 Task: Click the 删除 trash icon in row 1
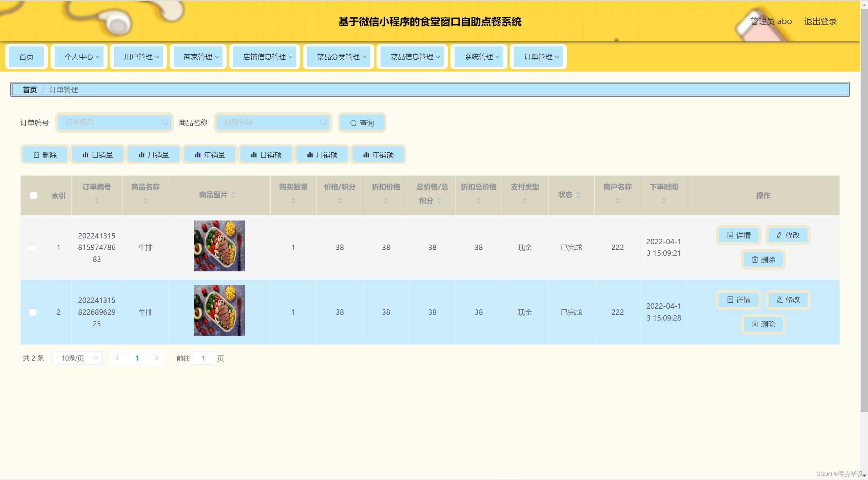(x=755, y=260)
